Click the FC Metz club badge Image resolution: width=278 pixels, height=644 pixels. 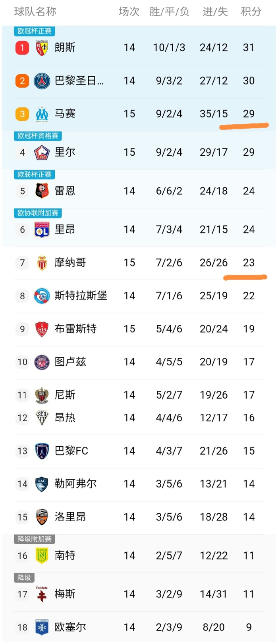click(41, 594)
